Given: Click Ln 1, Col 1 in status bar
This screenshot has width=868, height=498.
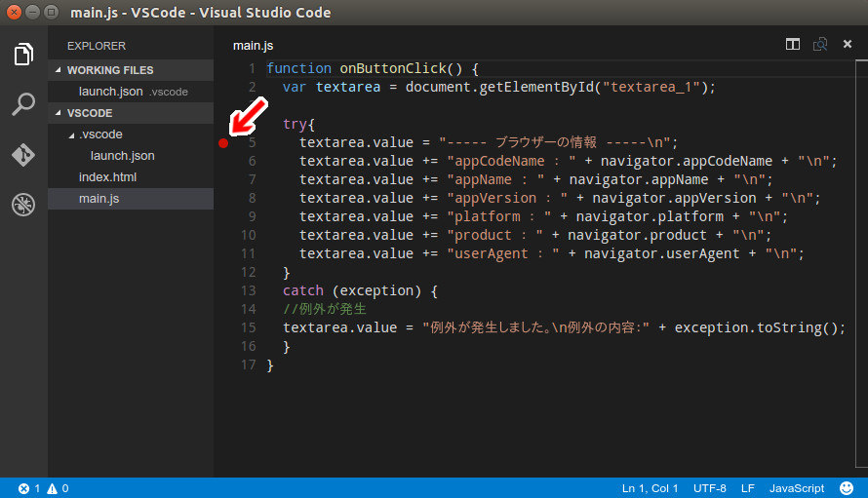Looking at the screenshot, I should [x=650, y=488].
